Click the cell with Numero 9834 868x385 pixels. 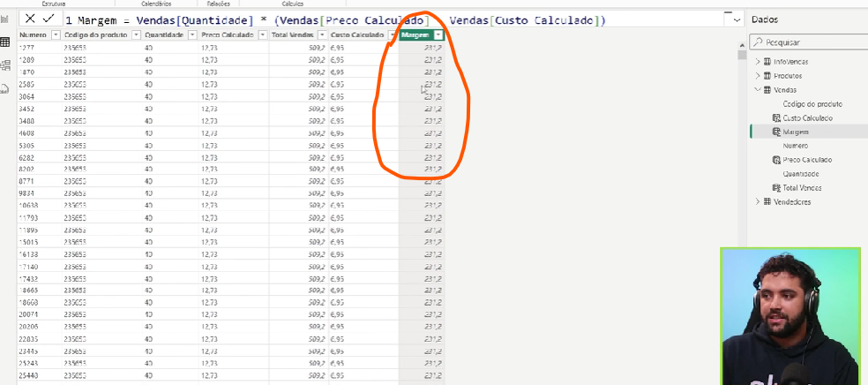tap(40, 193)
